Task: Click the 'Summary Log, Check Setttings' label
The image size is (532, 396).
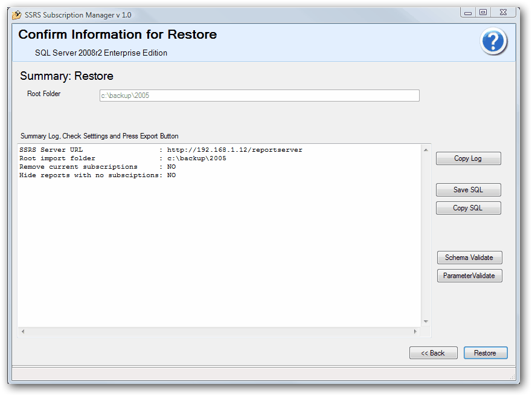Action: coord(100,136)
